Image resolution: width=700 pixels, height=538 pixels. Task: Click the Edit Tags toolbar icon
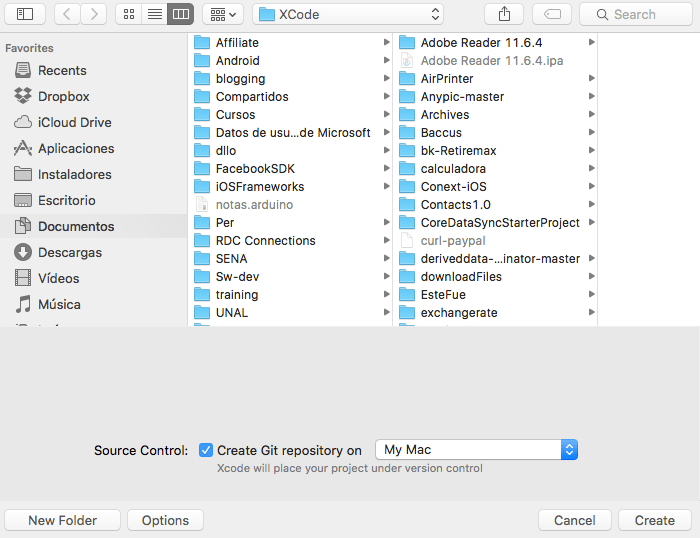pyautogui.click(x=552, y=14)
